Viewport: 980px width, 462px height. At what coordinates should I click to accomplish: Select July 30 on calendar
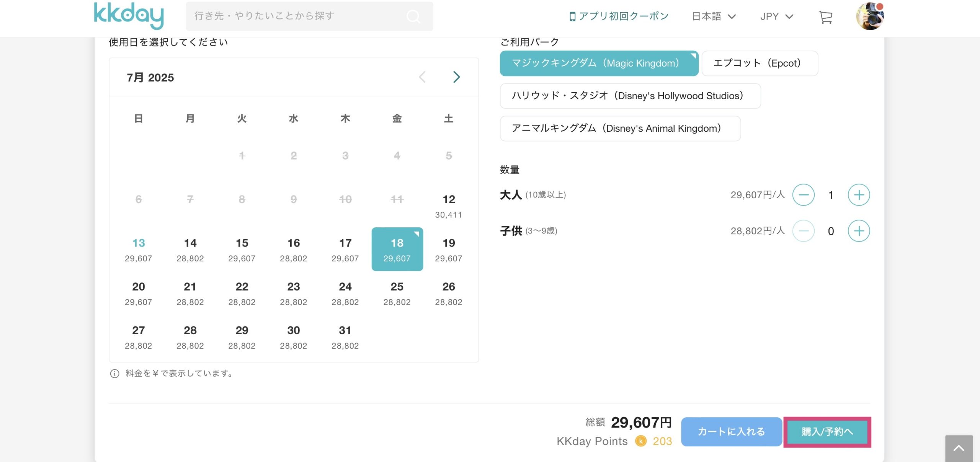tap(294, 337)
